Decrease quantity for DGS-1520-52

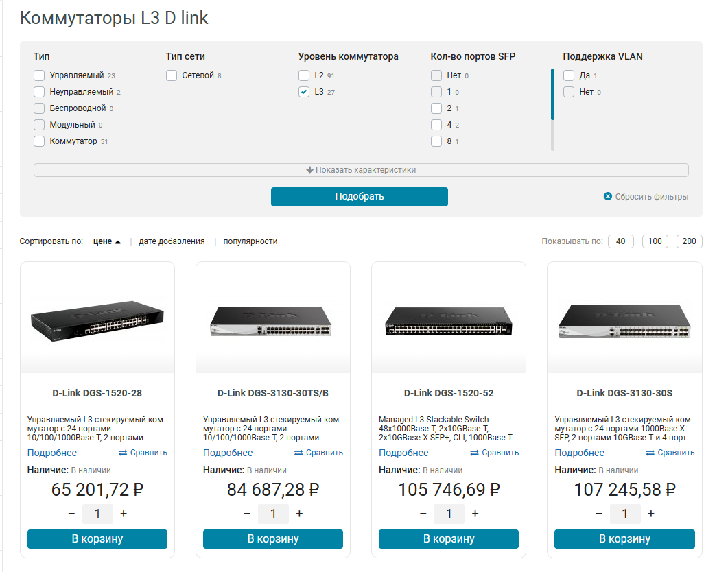423,514
